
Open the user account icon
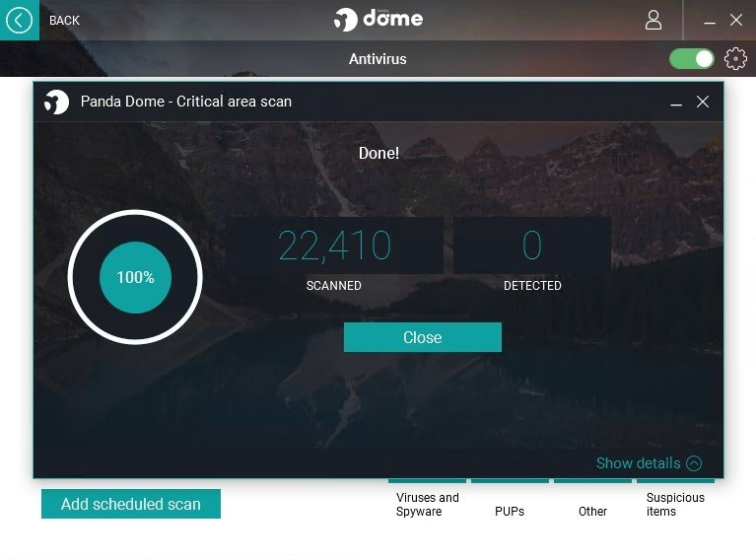[x=653, y=21]
